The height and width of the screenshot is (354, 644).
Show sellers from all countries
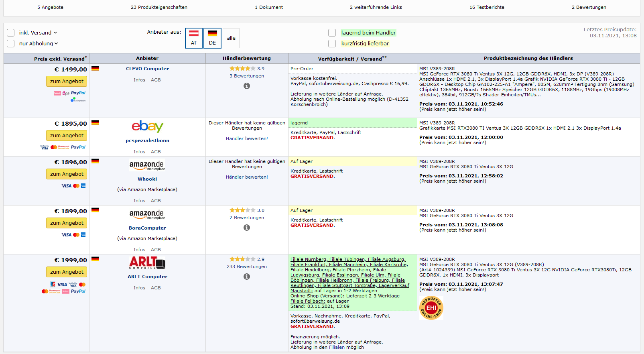pos(231,38)
